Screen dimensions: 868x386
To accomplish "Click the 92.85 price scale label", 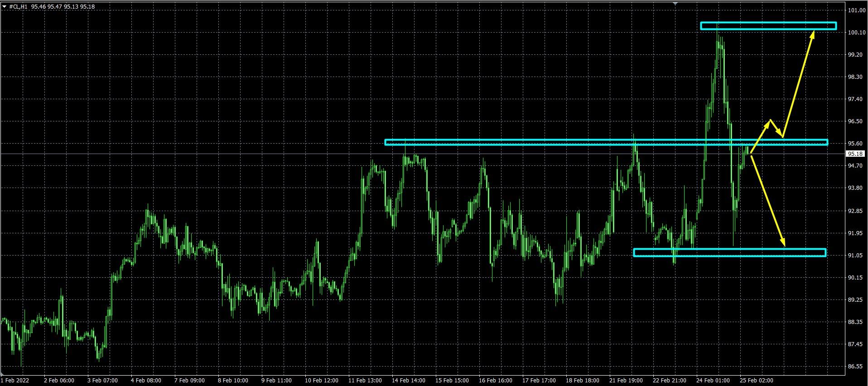I will (855, 211).
